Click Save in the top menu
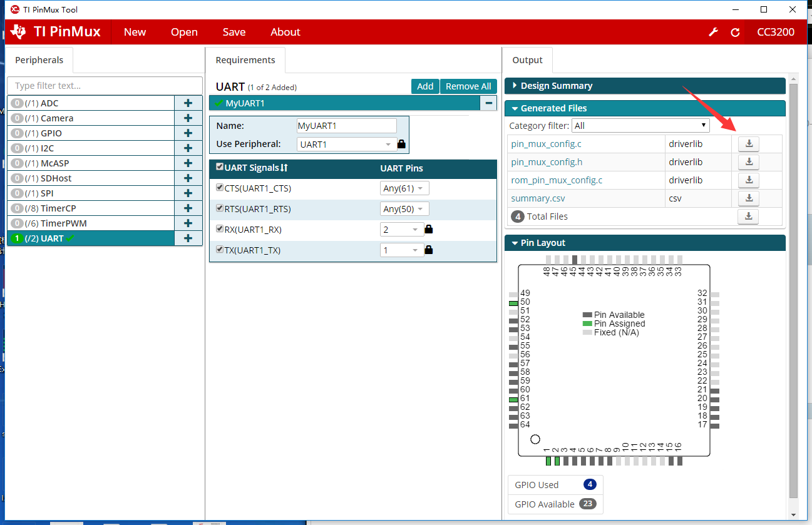This screenshot has height=525, width=812. [x=234, y=33]
